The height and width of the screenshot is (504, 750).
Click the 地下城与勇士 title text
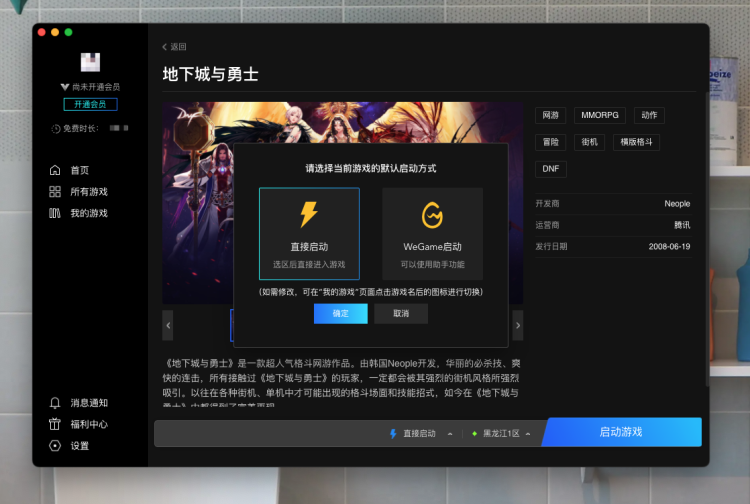(210, 74)
